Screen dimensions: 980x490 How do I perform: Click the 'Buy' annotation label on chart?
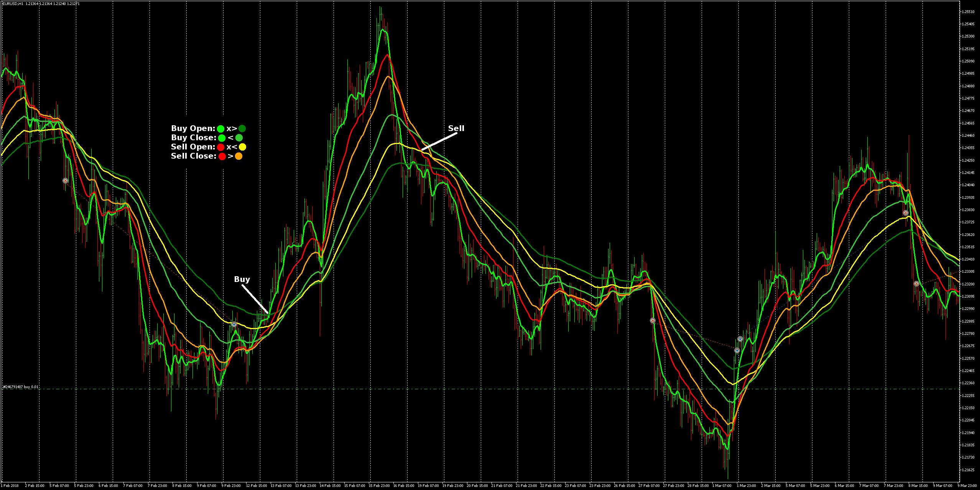242,279
